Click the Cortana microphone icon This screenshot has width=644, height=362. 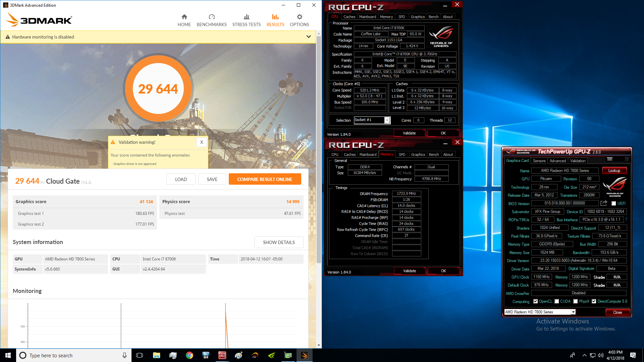(x=124, y=355)
